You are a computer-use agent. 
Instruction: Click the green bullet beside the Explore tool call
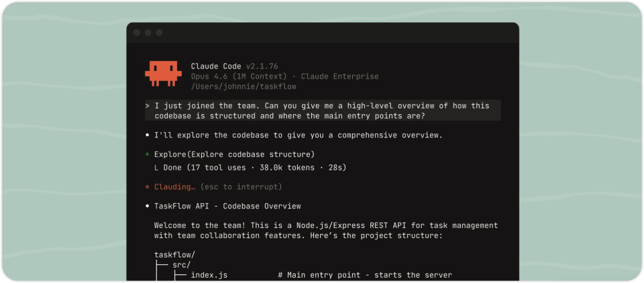(147, 154)
